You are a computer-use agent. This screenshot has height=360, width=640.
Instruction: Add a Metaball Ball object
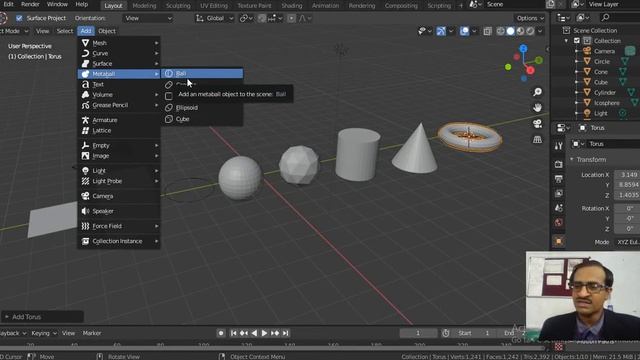coord(202,73)
